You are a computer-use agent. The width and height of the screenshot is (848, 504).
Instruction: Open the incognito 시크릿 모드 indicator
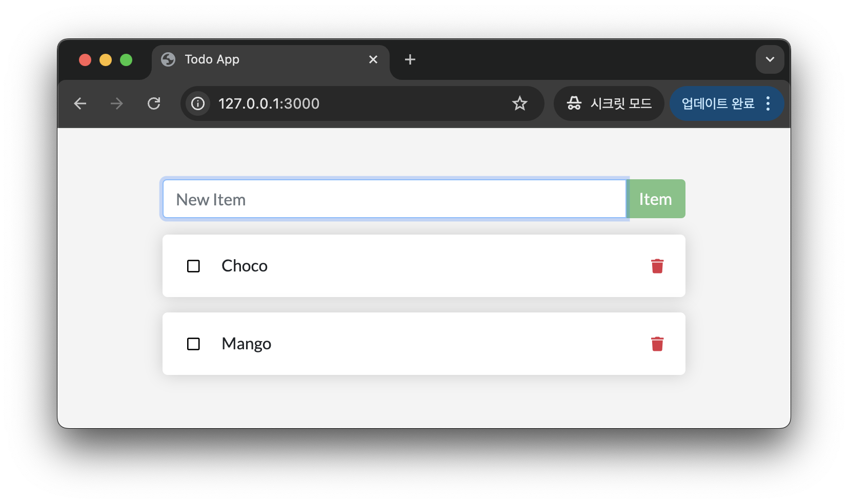click(609, 103)
